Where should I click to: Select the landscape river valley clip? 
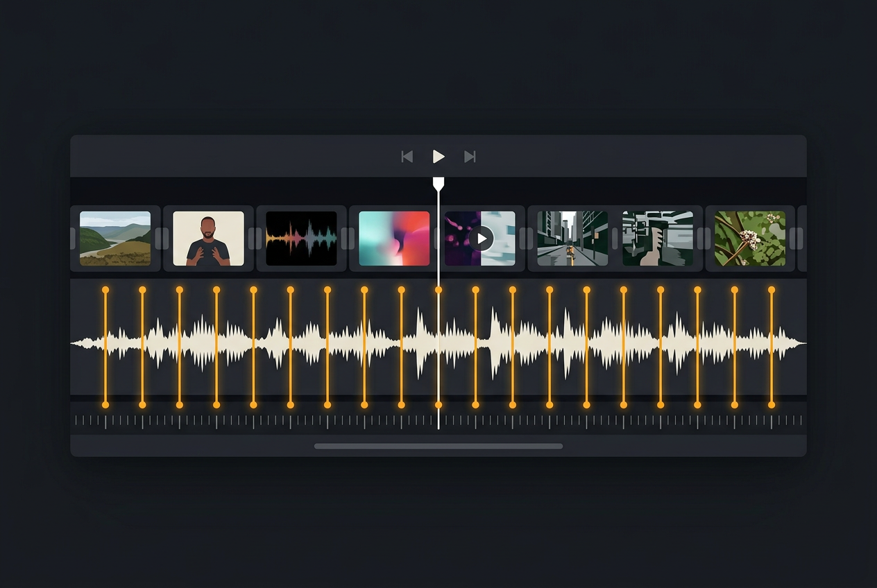pos(115,239)
